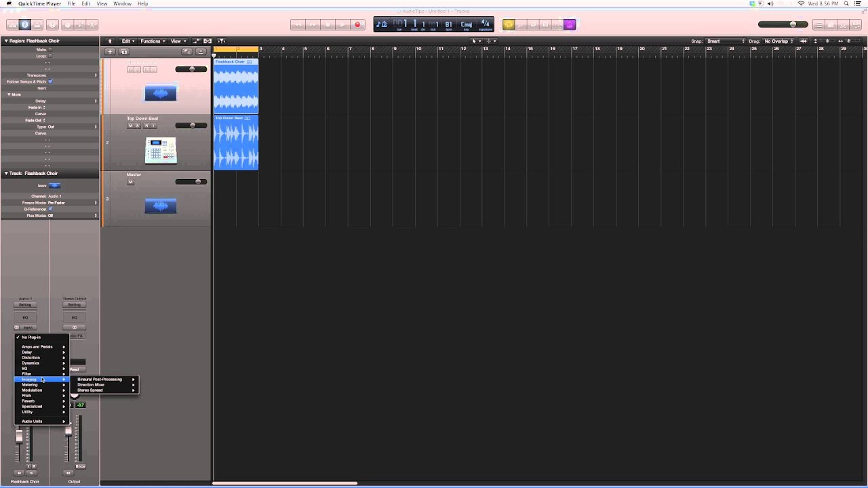The height and width of the screenshot is (488, 868).
Task: Mute the Master track in track header
Action: pyautogui.click(x=130, y=182)
